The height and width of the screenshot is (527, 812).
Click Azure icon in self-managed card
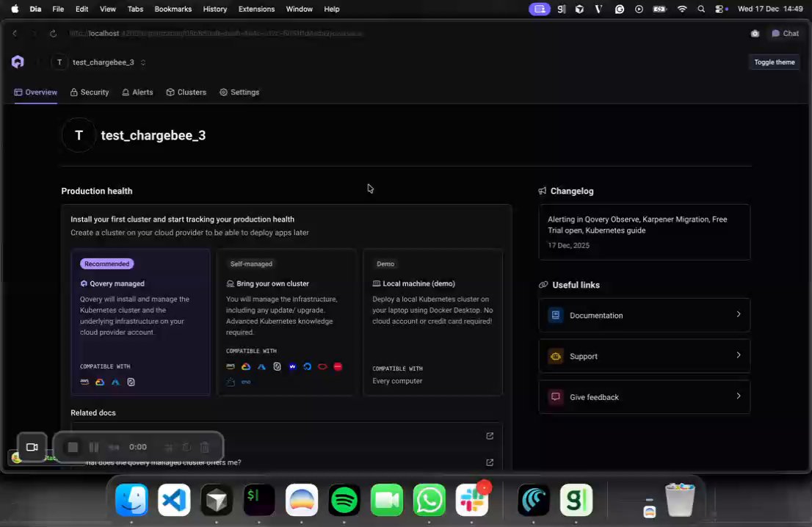pyautogui.click(x=261, y=366)
